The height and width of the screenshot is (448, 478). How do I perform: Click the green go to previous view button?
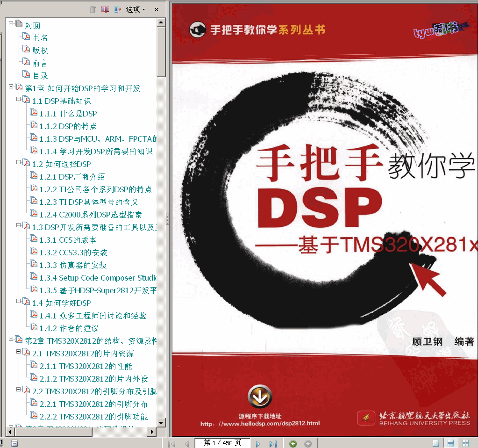tap(293, 444)
